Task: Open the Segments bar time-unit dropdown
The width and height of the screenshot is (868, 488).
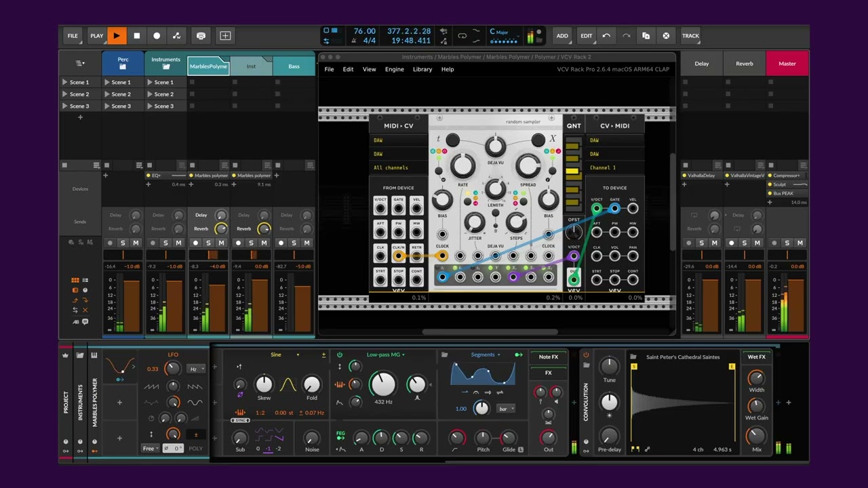Action: pyautogui.click(x=506, y=409)
